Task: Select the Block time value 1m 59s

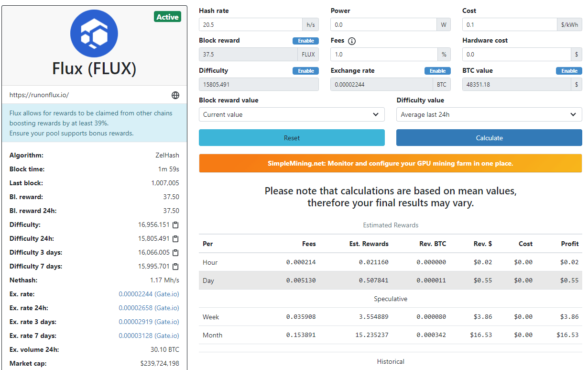Action: pos(169,169)
